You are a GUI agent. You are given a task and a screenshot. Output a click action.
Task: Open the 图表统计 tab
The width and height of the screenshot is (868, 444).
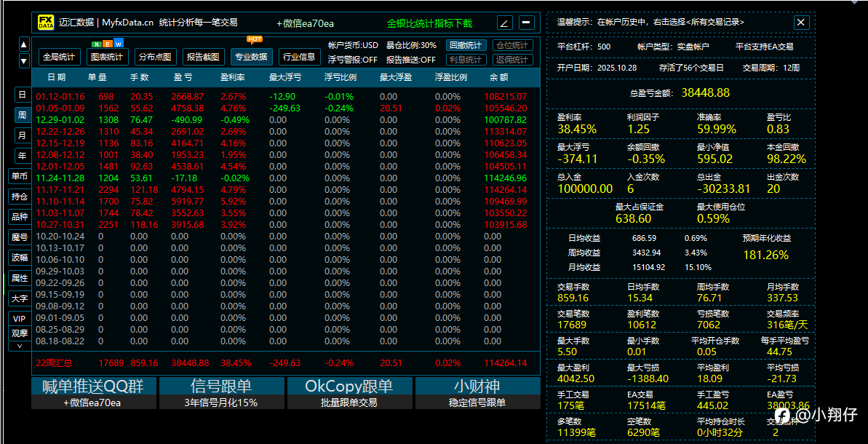click(x=108, y=57)
